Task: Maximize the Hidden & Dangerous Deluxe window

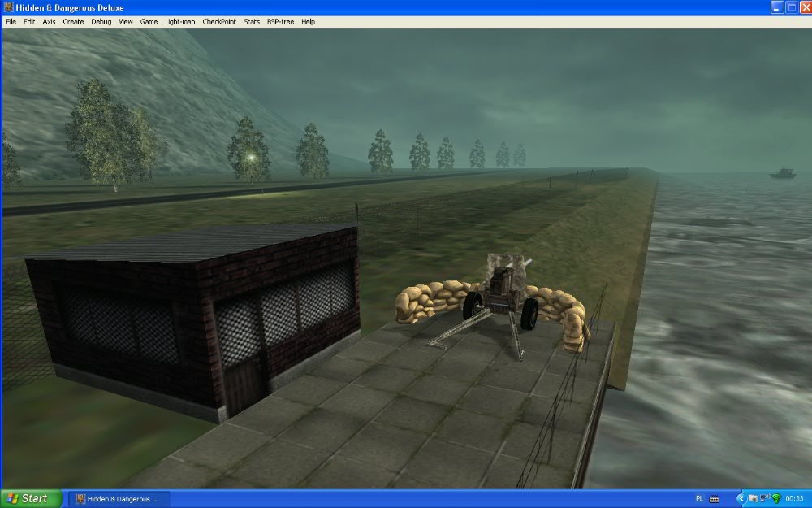Action: coord(792,7)
